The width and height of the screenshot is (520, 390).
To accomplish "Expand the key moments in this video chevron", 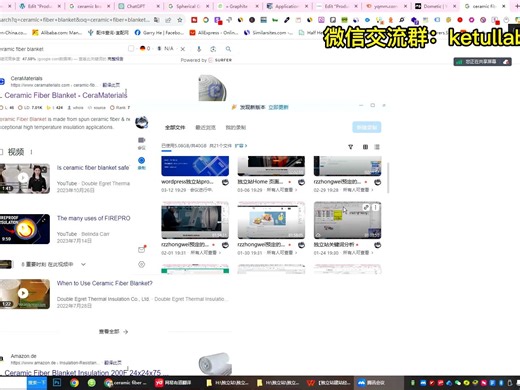I will (x=83, y=264).
